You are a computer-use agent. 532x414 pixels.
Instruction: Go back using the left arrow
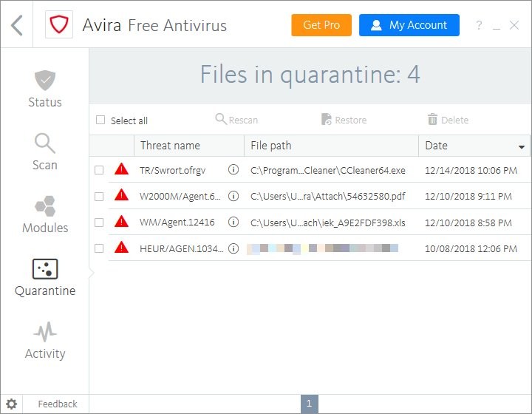tap(16, 25)
